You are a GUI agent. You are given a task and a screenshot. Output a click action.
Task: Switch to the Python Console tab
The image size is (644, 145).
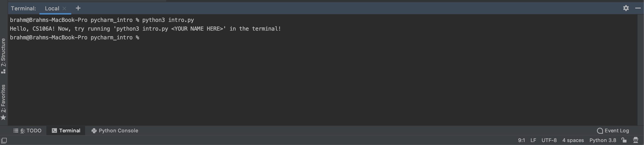(x=118, y=130)
